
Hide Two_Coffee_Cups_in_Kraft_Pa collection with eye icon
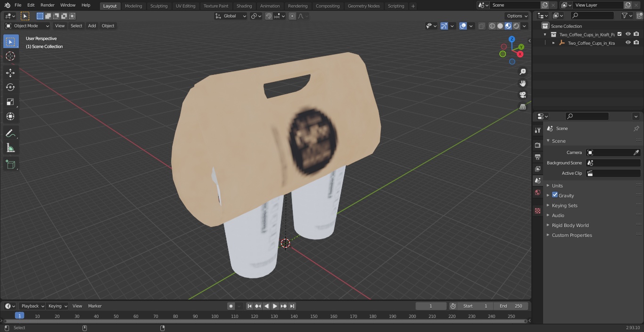[x=628, y=34]
